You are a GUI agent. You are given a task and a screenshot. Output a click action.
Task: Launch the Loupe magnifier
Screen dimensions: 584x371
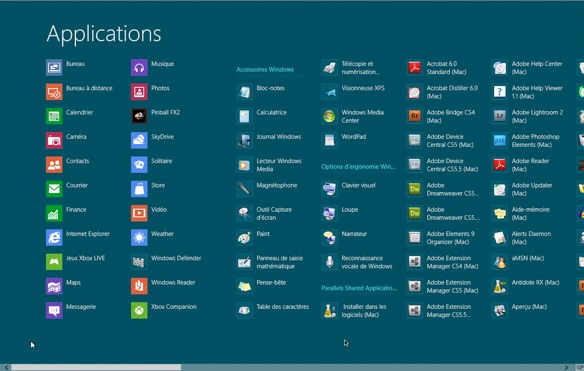pos(330,213)
